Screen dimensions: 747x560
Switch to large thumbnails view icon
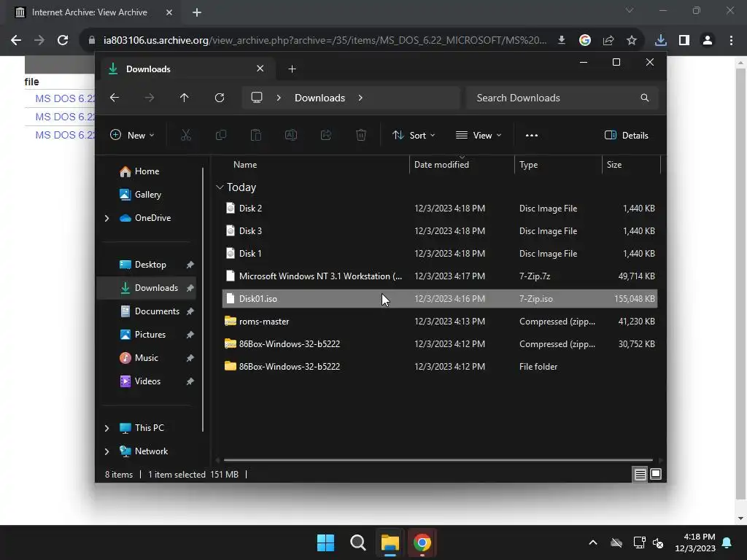click(656, 474)
